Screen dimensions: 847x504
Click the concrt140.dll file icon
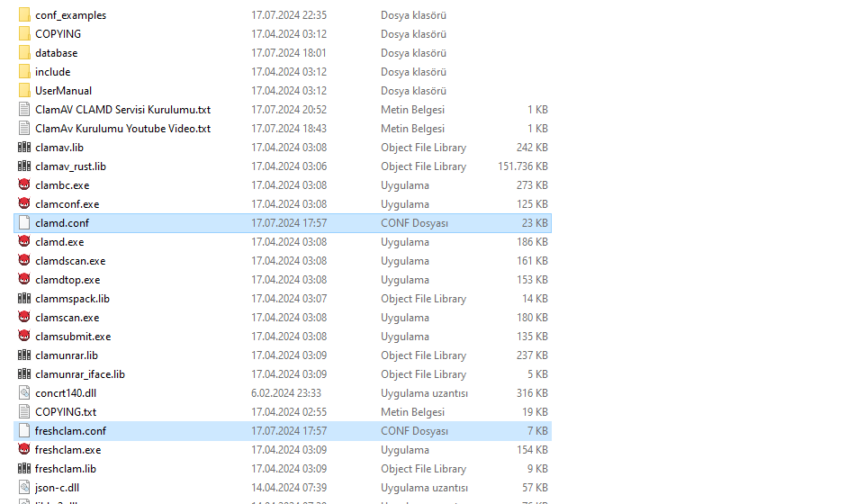(24, 393)
